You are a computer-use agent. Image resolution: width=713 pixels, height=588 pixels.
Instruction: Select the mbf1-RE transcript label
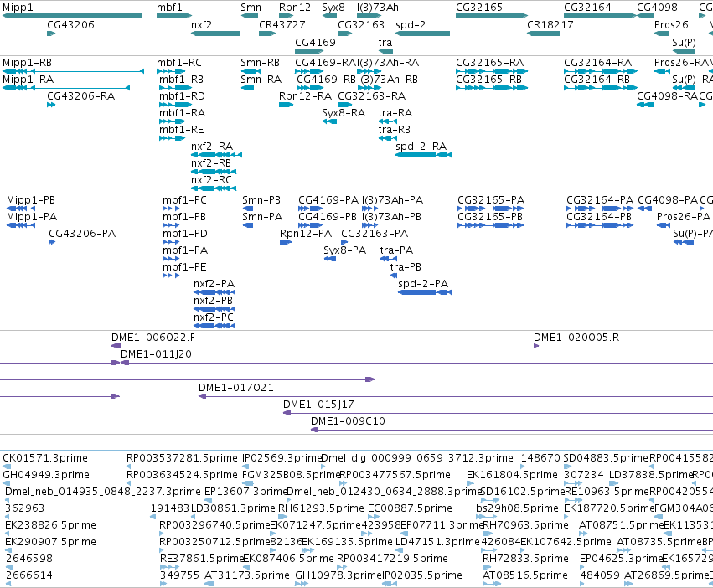pos(182,130)
